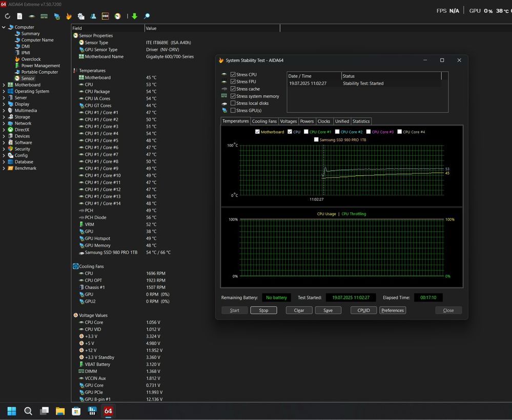Screen dimensions: 512x420
Task: Click the Clear button
Action: click(x=299, y=310)
